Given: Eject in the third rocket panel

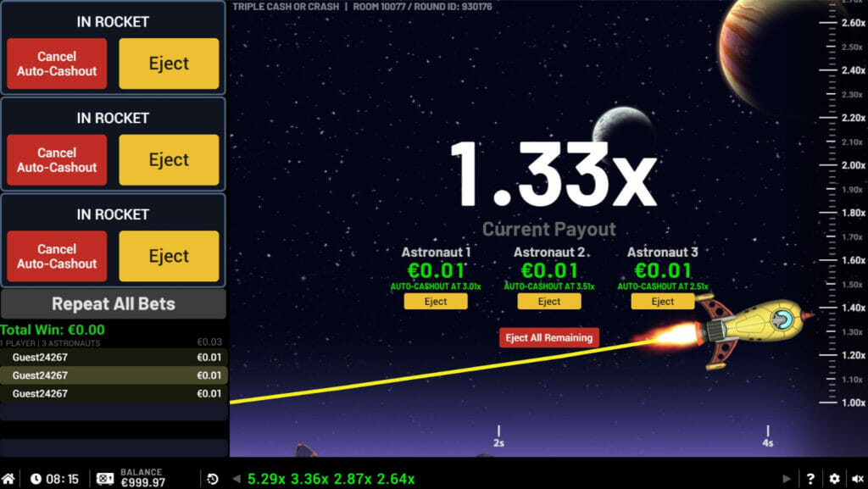Looking at the screenshot, I should pyautogui.click(x=169, y=256).
